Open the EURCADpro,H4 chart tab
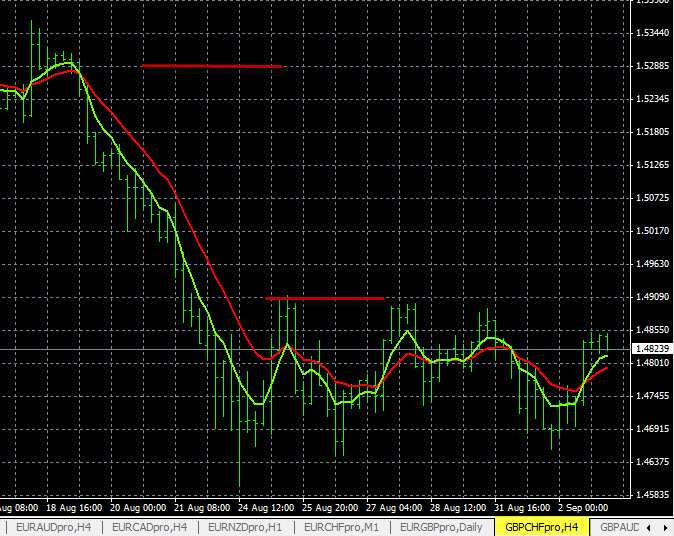Viewport: 674px width, 536px height. point(150,527)
